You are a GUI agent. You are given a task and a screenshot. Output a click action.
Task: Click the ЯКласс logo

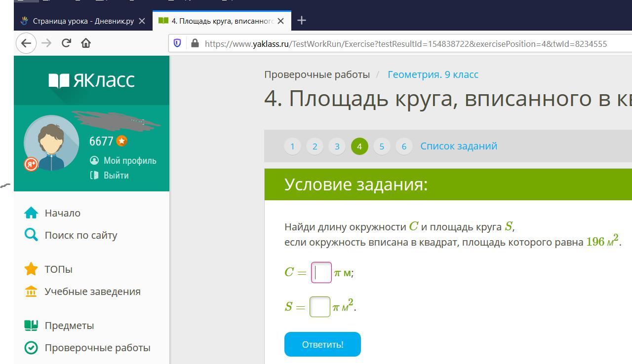[x=91, y=80]
